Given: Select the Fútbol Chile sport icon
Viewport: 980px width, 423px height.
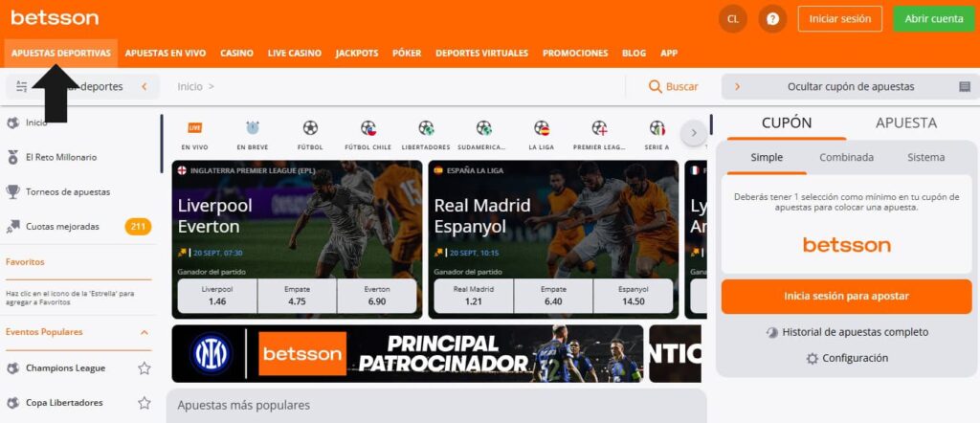Looking at the screenshot, I should [368, 134].
